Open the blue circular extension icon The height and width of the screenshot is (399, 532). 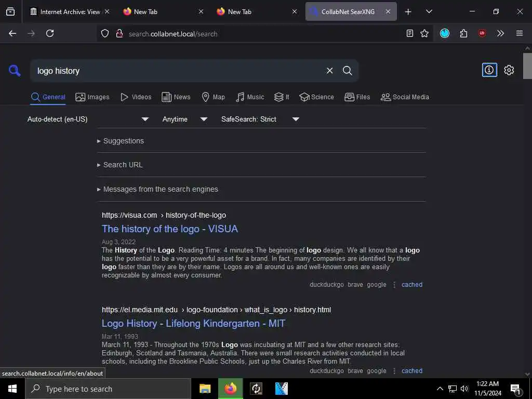click(x=445, y=33)
